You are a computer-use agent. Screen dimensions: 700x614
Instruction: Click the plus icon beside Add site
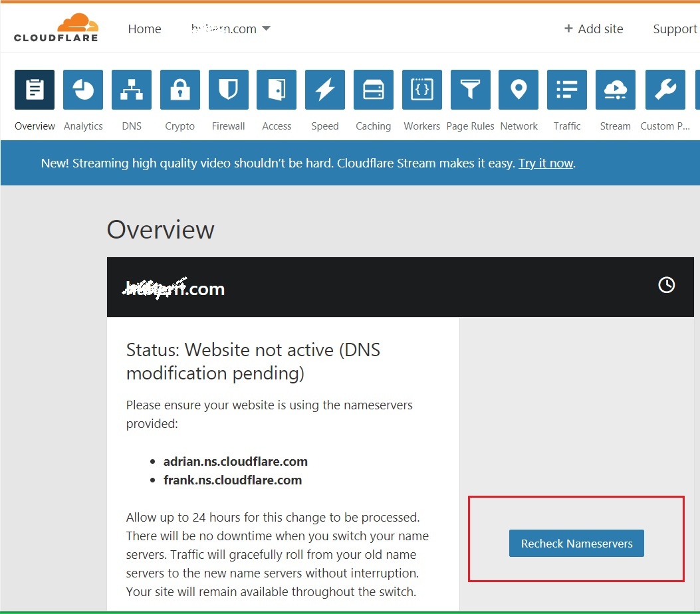[x=568, y=29]
